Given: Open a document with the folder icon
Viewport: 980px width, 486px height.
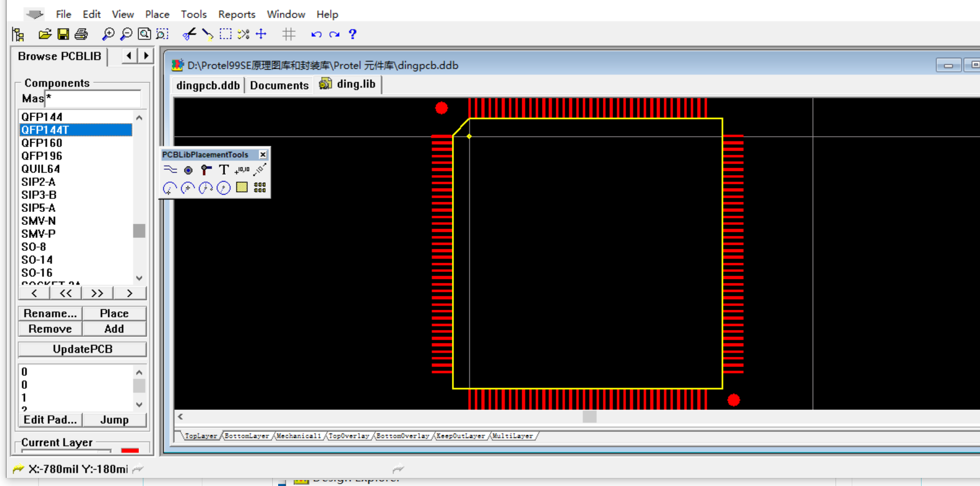Looking at the screenshot, I should [45, 35].
